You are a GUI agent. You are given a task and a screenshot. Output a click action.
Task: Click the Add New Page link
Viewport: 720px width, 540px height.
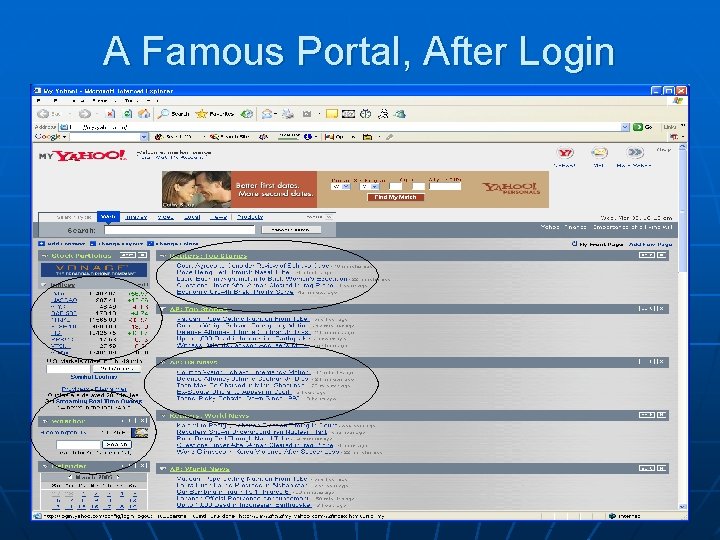[651, 244]
